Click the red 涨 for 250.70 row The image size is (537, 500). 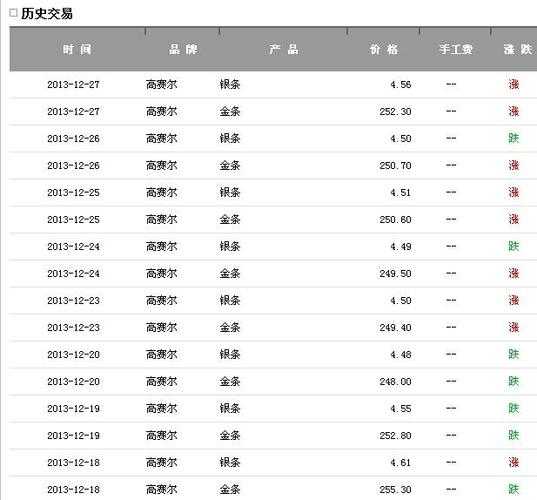tap(513, 165)
